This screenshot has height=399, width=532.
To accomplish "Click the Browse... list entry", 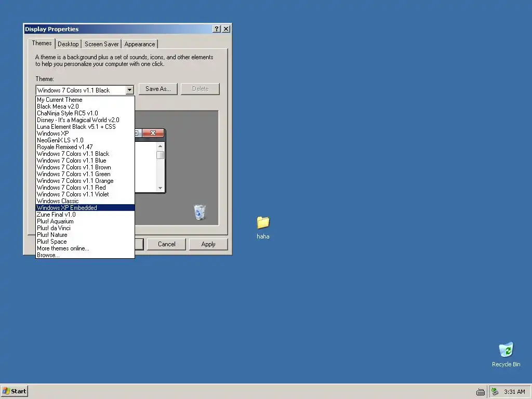I will 85,255.
